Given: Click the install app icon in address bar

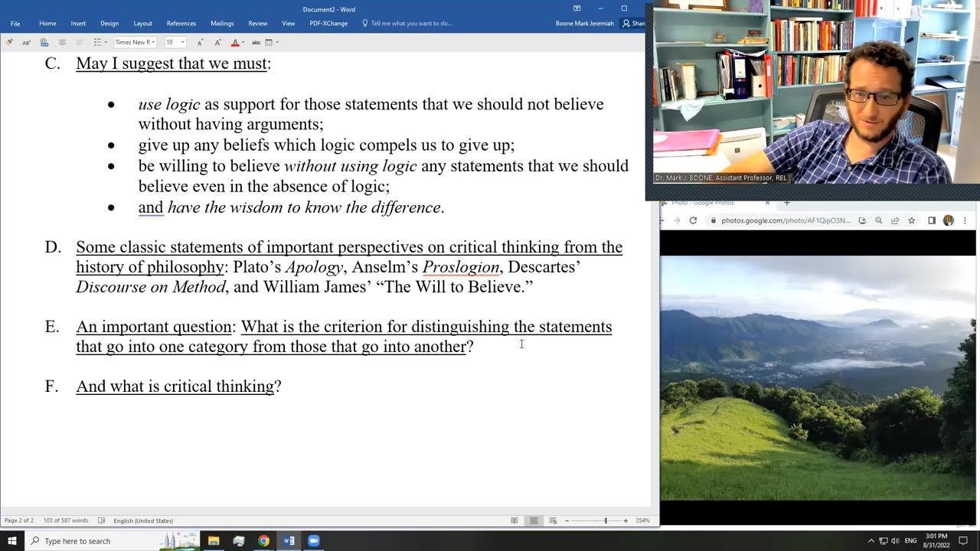Looking at the screenshot, I should 862,220.
